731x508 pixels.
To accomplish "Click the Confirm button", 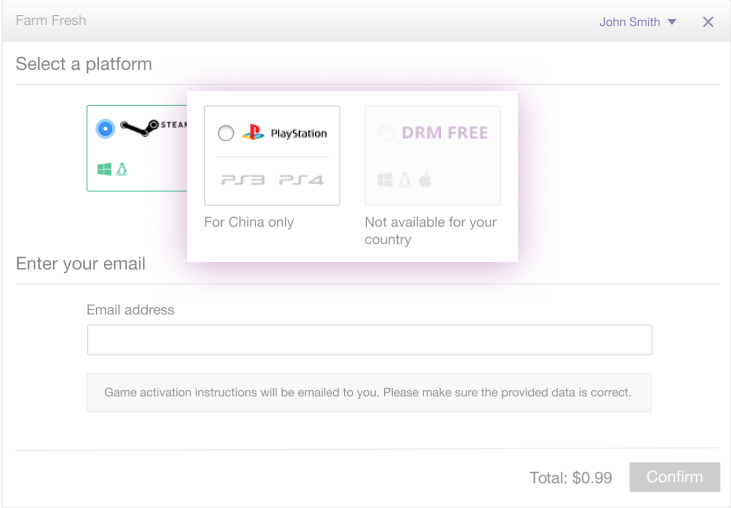I will (x=675, y=477).
